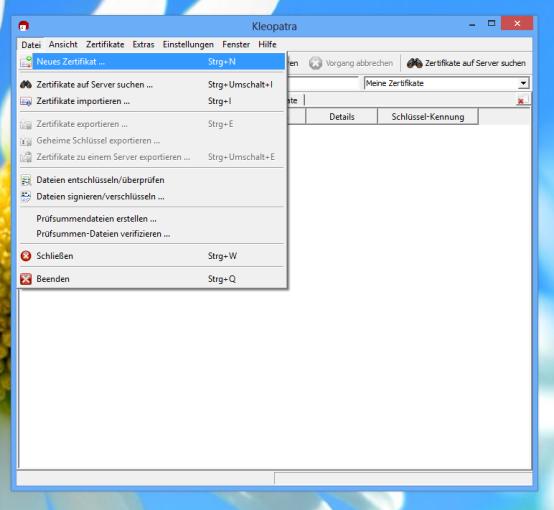Click the toolbar binoculars icon
The height and width of the screenshot is (510, 554).
click(414, 63)
